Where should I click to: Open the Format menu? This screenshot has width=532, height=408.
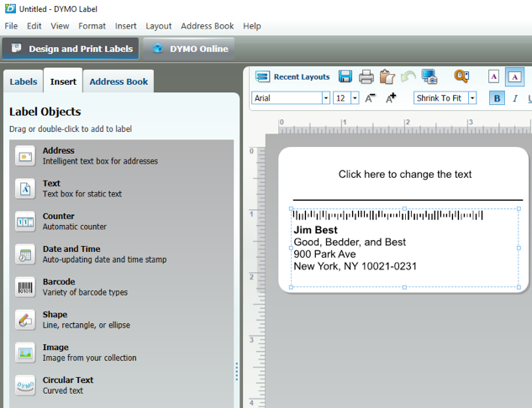[x=92, y=26]
